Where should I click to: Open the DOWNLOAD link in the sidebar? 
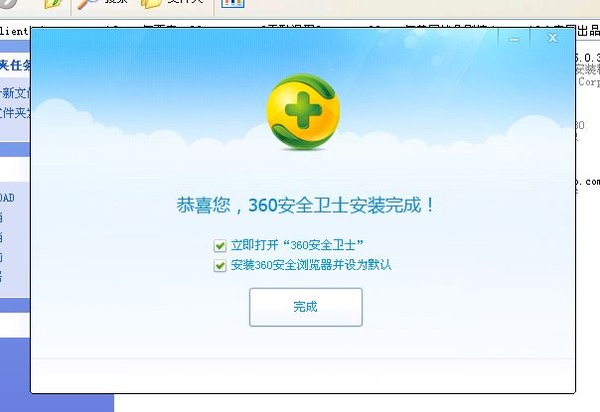tap(14, 198)
